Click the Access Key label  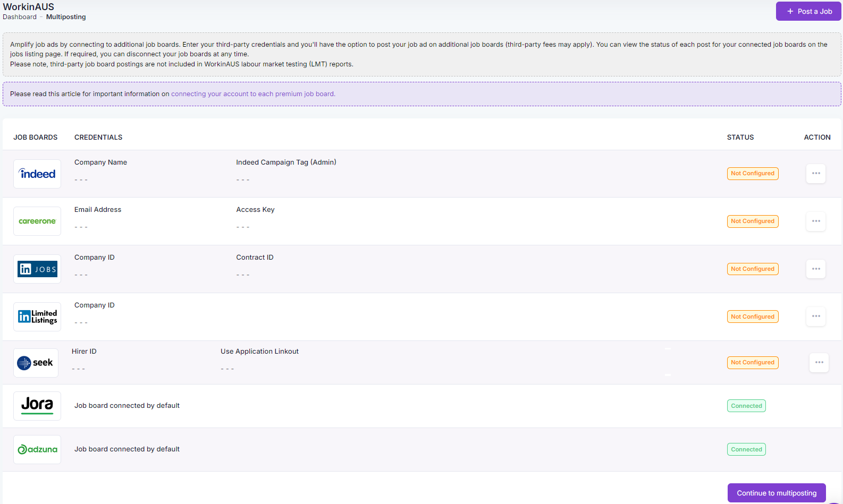click(255, 210)
